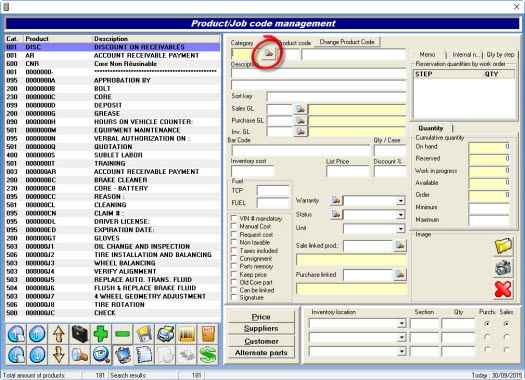Viewport: 525px width, 380px height.
Task: Open the Unit dropdown
Action: [401, 229]
